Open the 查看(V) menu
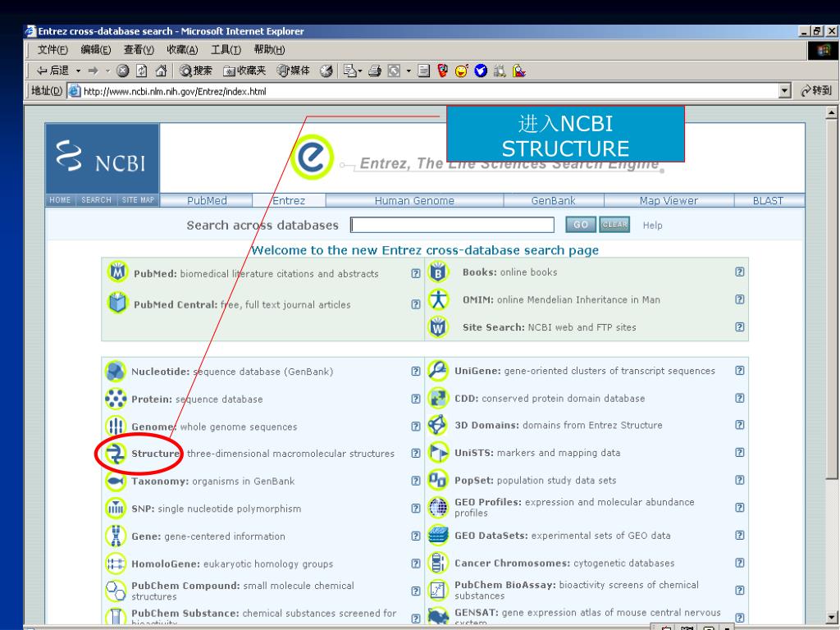840x630 pixels. click(139, 50)
